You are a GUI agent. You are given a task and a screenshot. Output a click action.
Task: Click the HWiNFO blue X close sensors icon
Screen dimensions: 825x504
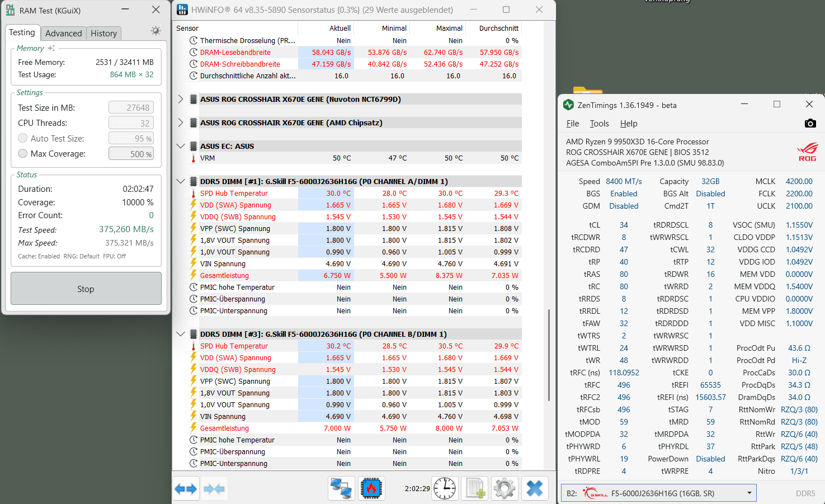535,488
